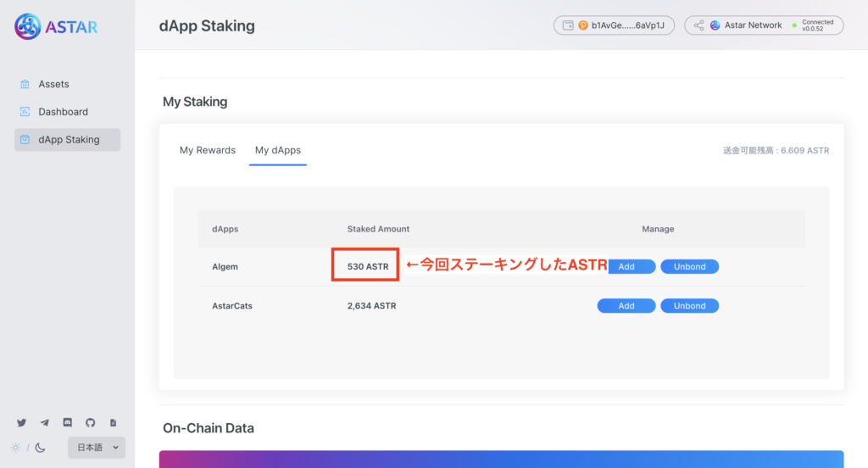Click the Connected v0.0.52 version text
868x468 pixels.
[x=818, y=25]
